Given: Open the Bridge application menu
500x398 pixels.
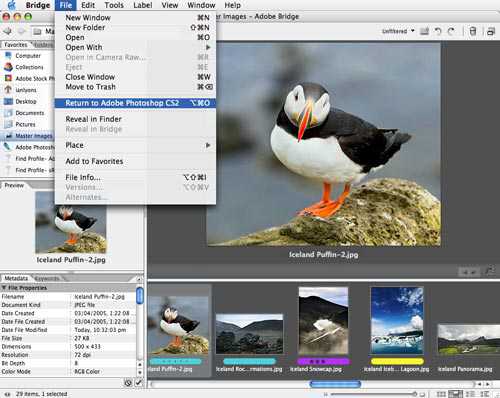Looking at the screenshot, I should click(38, 5).
